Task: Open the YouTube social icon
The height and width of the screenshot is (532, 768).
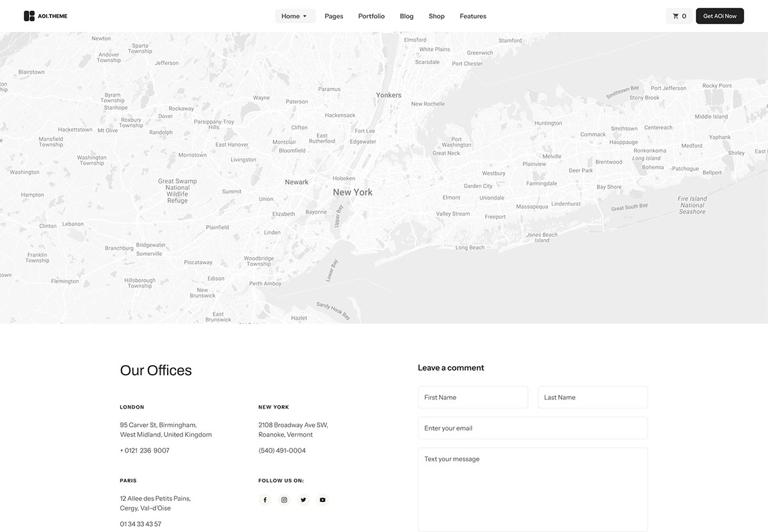Action: pyautogui.click(x=323, y=500)
